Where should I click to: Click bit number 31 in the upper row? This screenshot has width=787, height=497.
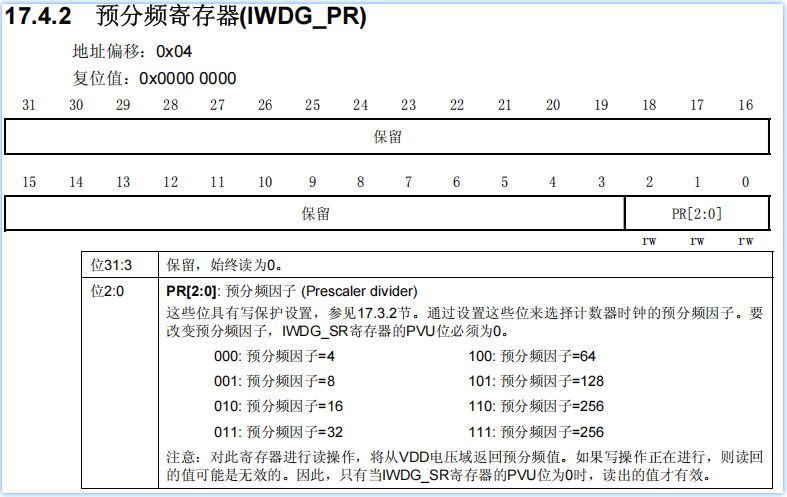pos(29,105)
